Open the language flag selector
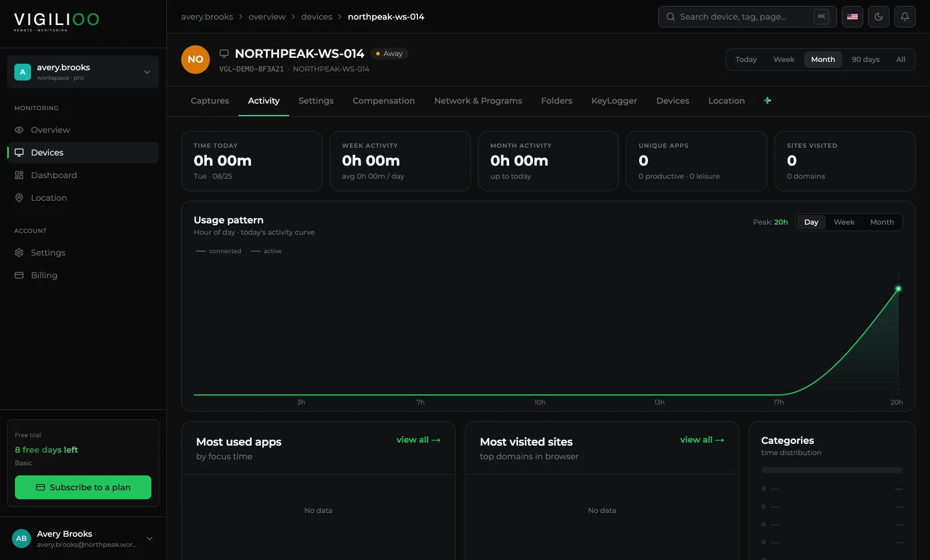This screenshot has width=930, height=560. click(x=852, y=17)
